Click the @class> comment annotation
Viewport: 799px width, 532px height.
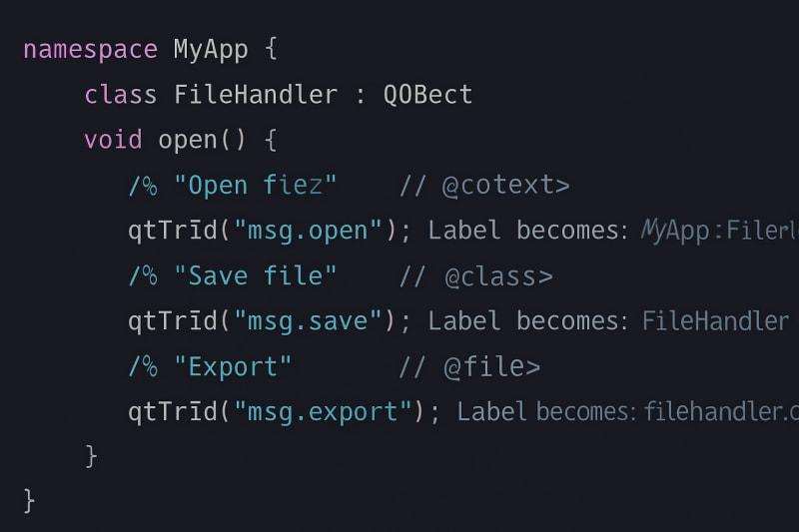click(x=498, y=275)
